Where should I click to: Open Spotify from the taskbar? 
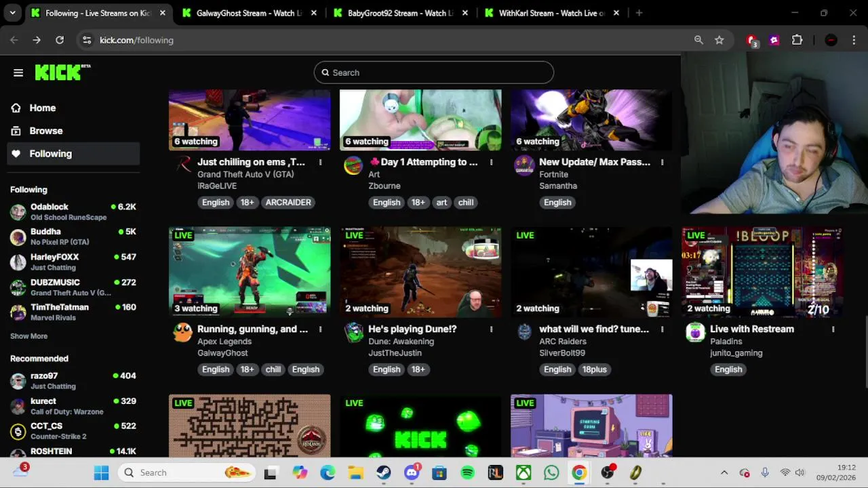(x=467, y=472)
